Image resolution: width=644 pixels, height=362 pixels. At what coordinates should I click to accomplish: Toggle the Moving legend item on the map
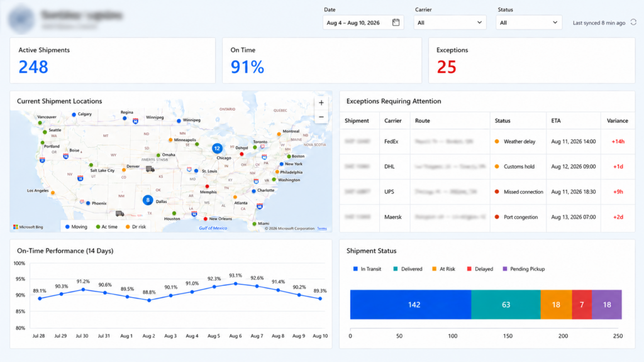point(76,226)
